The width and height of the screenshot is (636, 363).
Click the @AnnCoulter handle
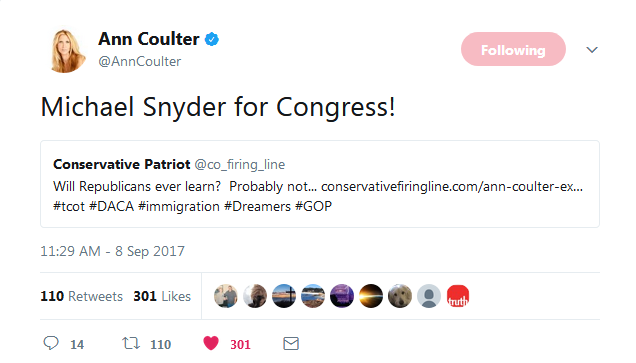140,61
